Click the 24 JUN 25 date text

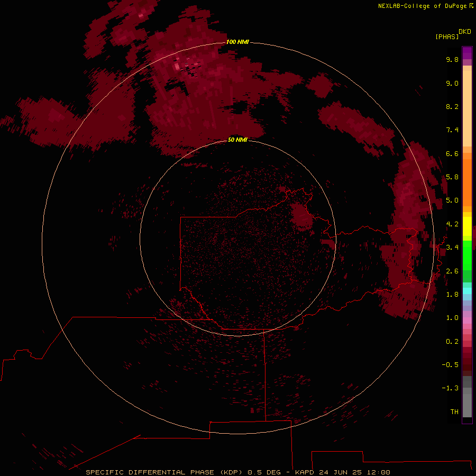(340, 472)
